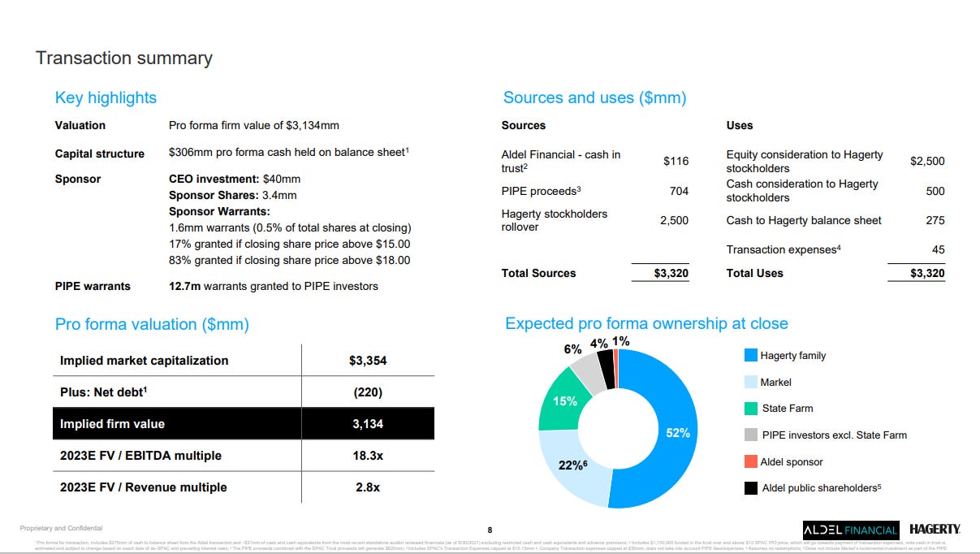
Task: Click the Hagerty logo in the footer
Action: 935,529
